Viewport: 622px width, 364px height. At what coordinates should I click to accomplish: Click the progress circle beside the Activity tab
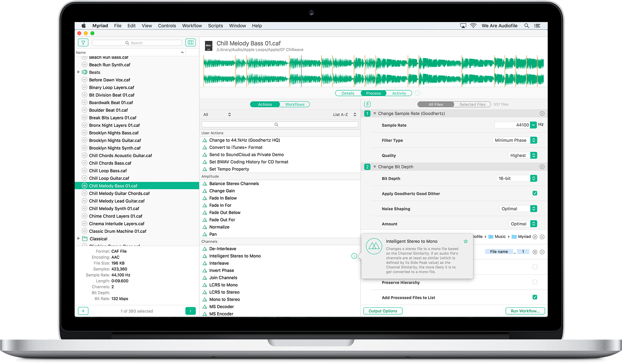(x=417, y=93)
